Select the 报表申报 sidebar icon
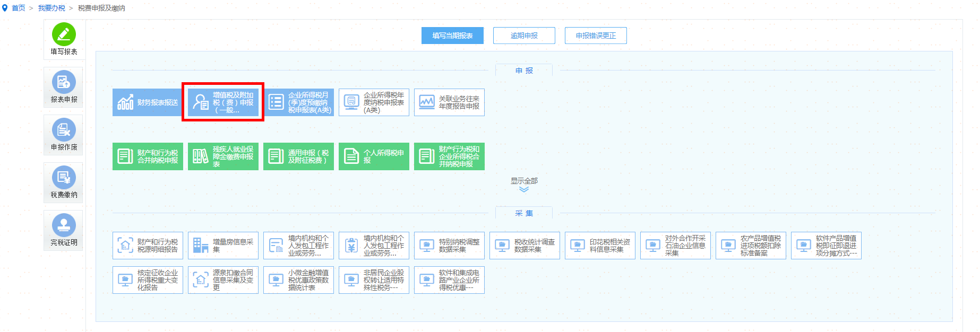This screenshot has width=980, height=332. pyautogui.click(x=64, y=87)
